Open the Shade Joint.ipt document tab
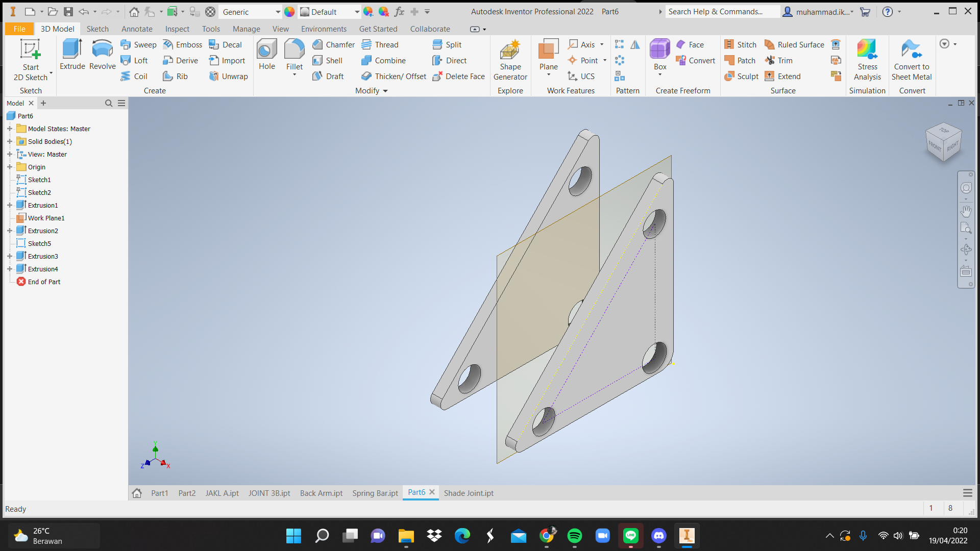The width and height of the screenshot is (980, 551). (x=468, y=493)
